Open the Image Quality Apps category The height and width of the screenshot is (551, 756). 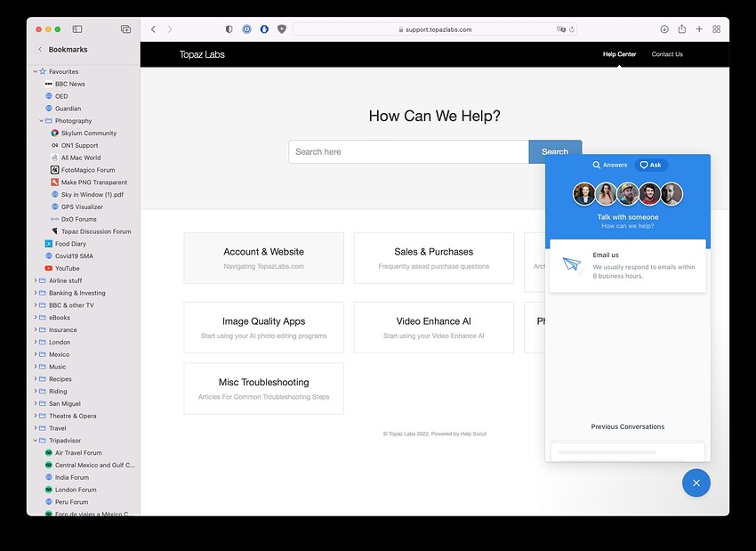coord(264,328)
